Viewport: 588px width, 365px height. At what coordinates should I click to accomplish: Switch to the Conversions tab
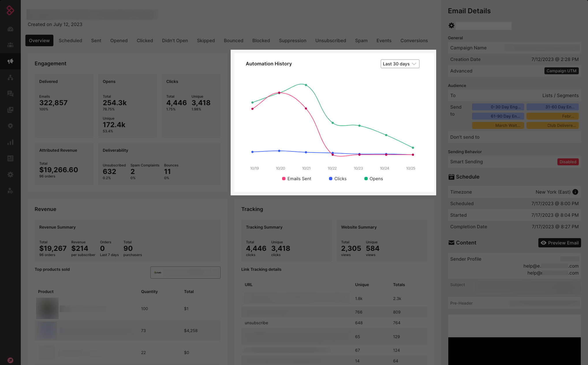pos(414,40)
